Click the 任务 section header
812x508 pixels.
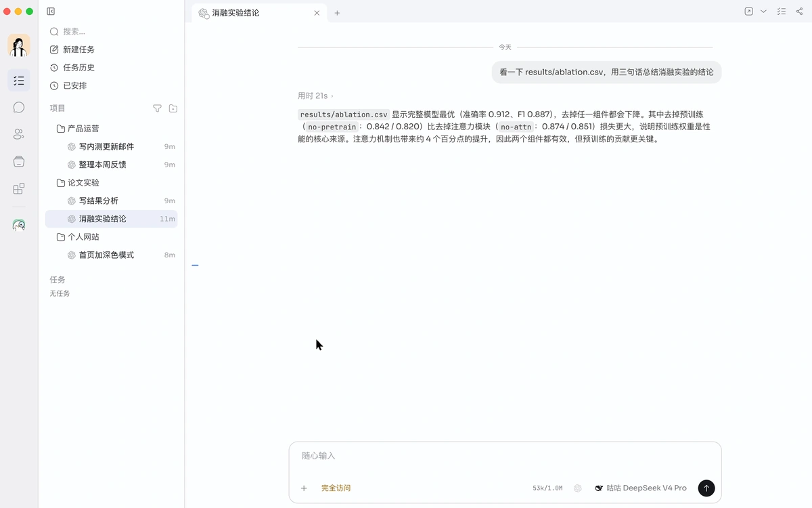(x=58, y=280)
